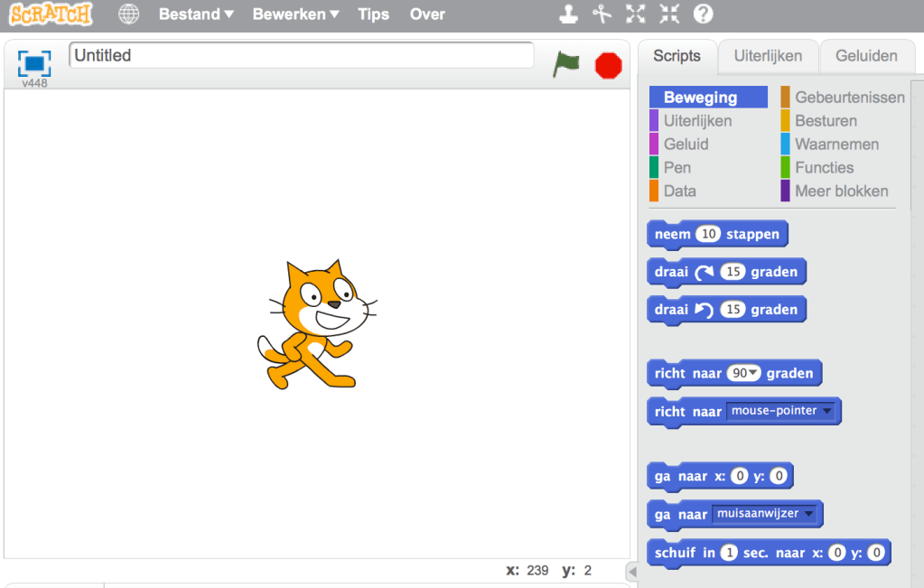Click the block help question mark icon
The image size is (924, 588).
pyautogui.click(x=704, y=14)
